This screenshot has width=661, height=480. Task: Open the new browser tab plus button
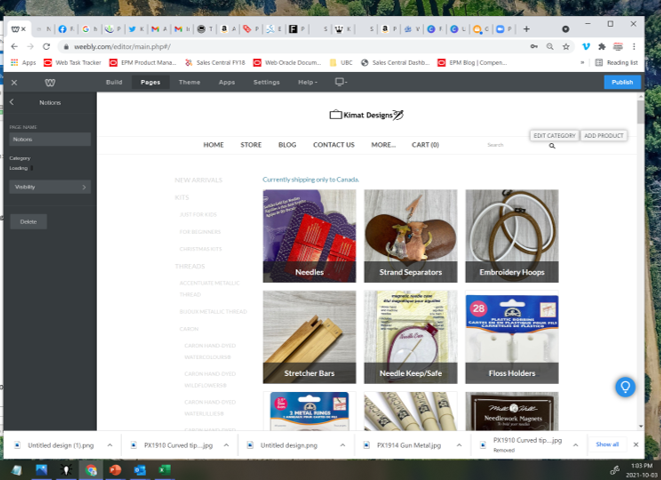click(x=526, y=29)
